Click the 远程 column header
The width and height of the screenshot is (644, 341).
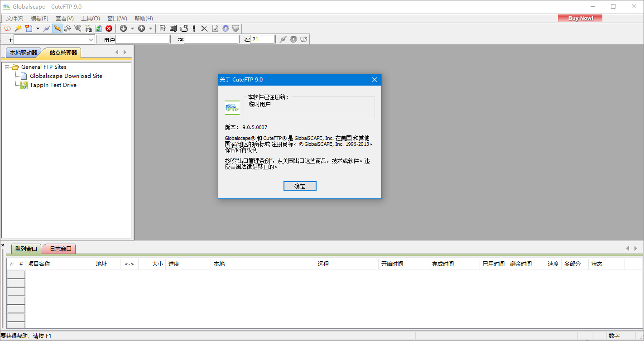click(347, 264)
